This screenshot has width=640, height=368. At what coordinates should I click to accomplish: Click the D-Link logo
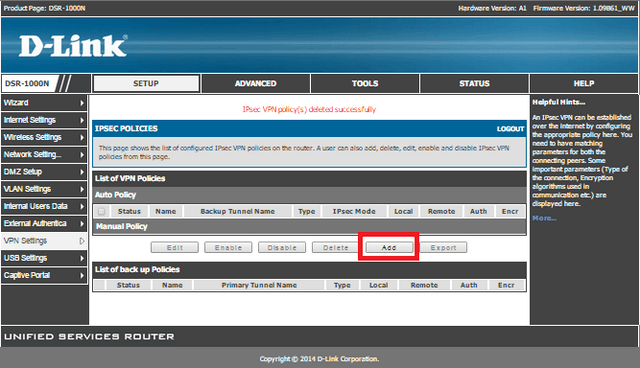pos(73,45)
